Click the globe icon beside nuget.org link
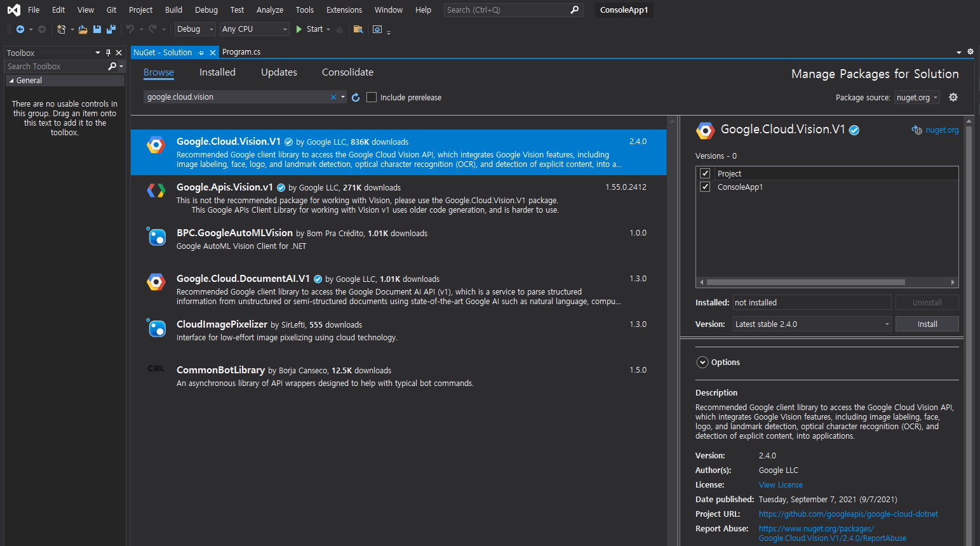Viewport: 980px width, 546px height. [917, 130]
